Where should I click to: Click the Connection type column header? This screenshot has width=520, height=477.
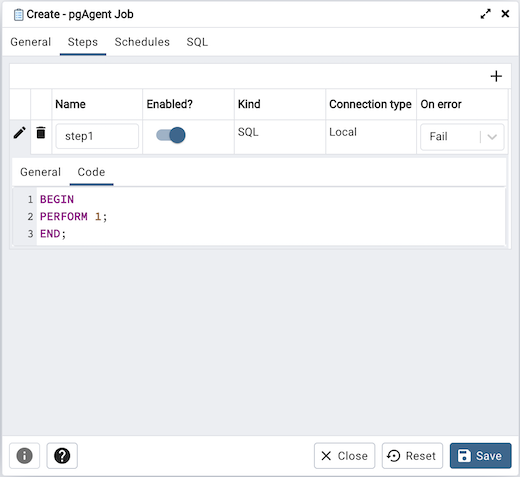point(370,104)
